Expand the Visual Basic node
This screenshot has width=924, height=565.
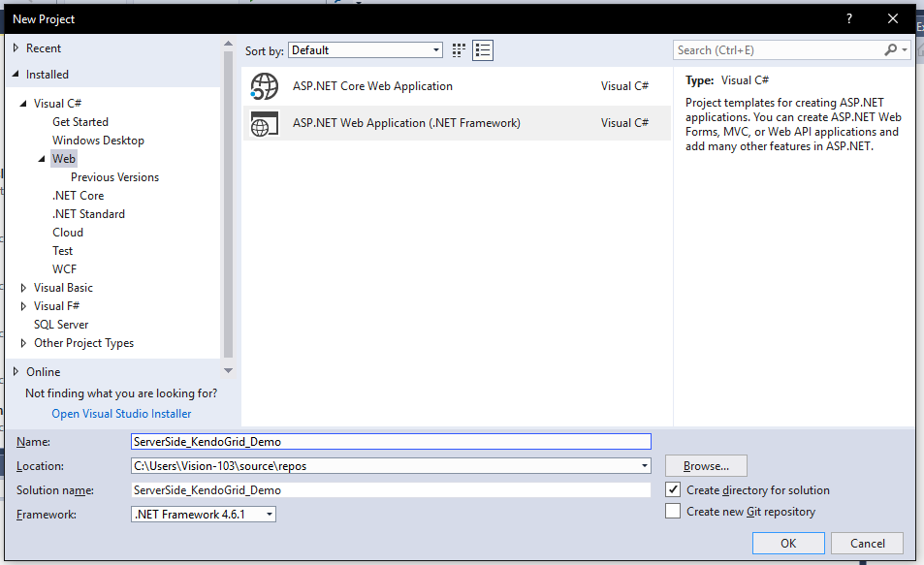(x=22, y=287)
